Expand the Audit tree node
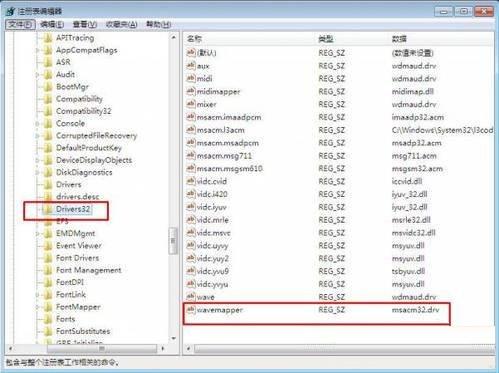The width and height of the screenshot is (499, 373). (x=37, y=74)
